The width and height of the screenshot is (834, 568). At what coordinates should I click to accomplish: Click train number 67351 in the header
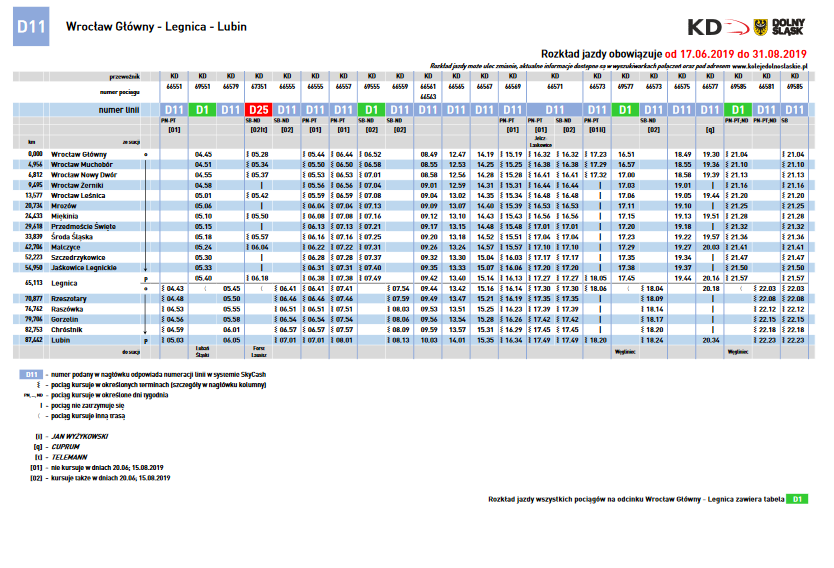258,88
